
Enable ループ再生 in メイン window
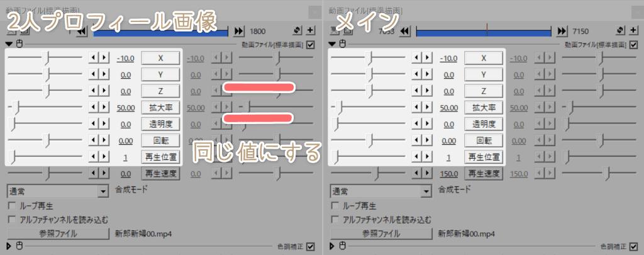pyautogui.click(x=335, y=206)
